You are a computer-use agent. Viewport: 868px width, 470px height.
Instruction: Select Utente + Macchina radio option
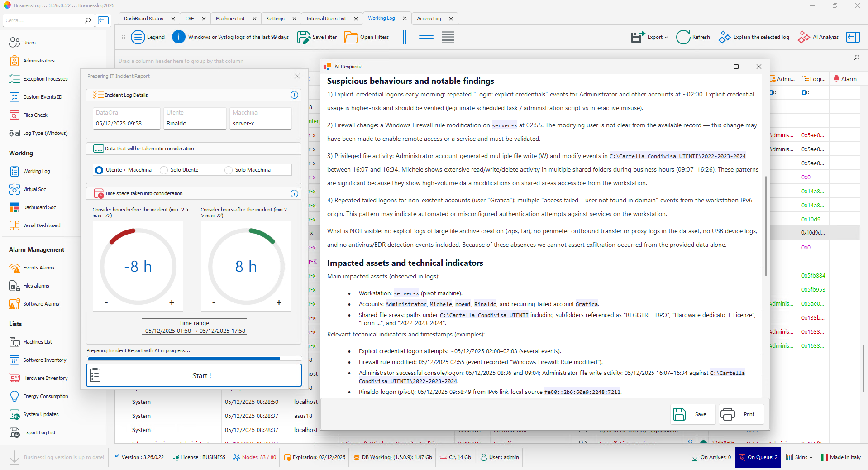pos(99,170)
